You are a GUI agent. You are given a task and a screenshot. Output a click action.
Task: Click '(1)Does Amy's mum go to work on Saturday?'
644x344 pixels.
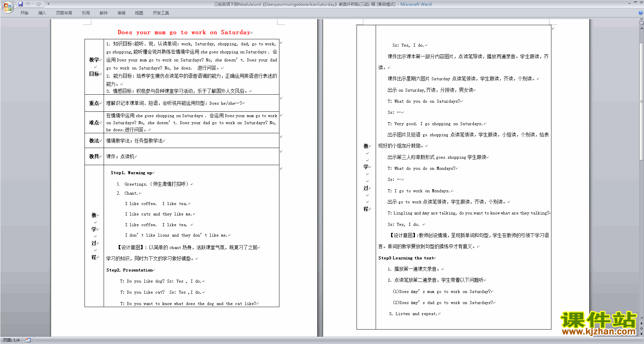coord(441,292)
